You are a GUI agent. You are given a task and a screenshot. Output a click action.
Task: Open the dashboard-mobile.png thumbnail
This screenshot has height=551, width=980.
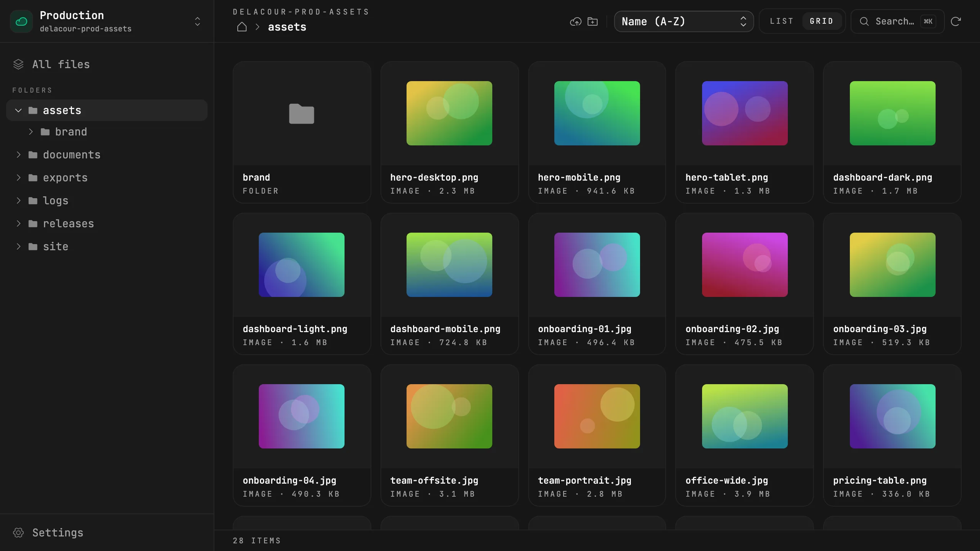click(449, 265)
